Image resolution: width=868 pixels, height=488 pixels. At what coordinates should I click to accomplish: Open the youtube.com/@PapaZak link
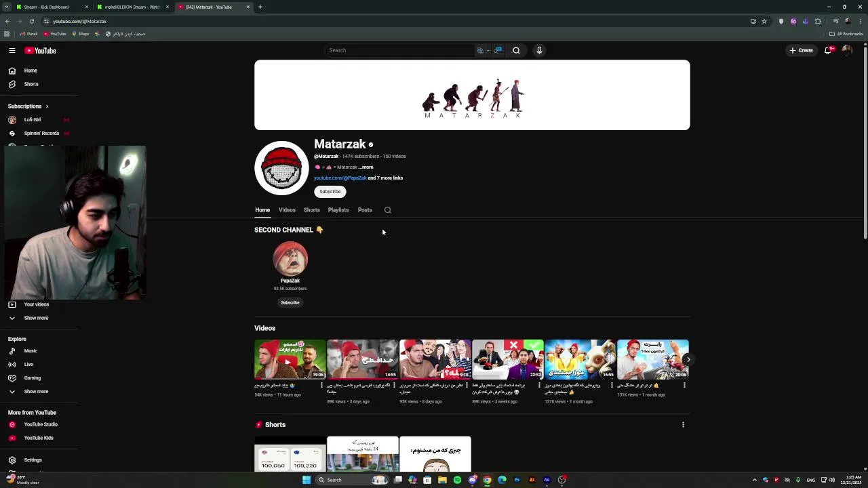point(340,178)
